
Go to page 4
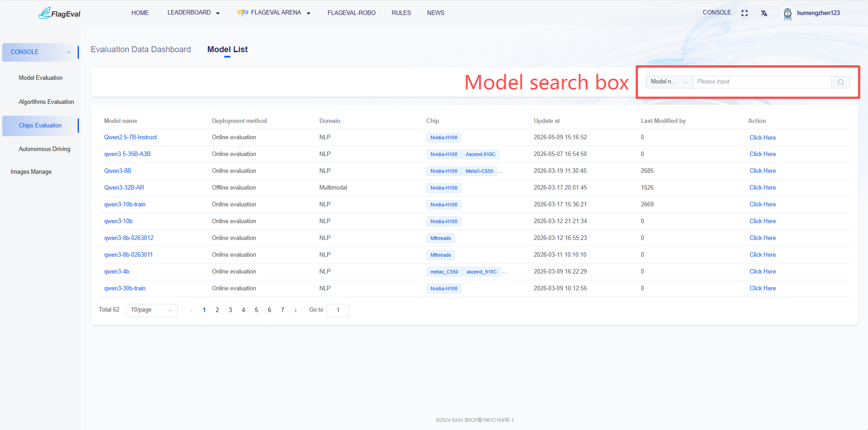(x=243, y=310)
